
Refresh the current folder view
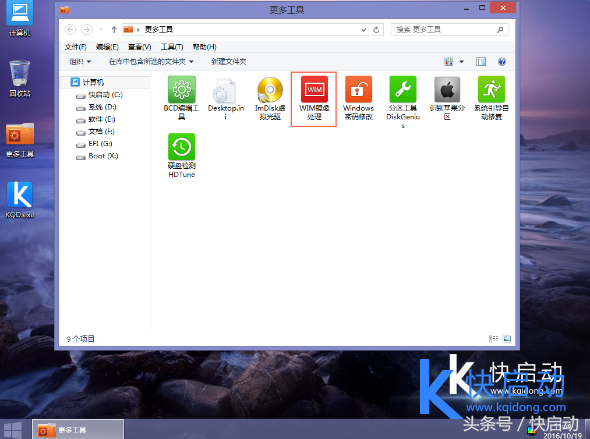[x=376, y=30]
